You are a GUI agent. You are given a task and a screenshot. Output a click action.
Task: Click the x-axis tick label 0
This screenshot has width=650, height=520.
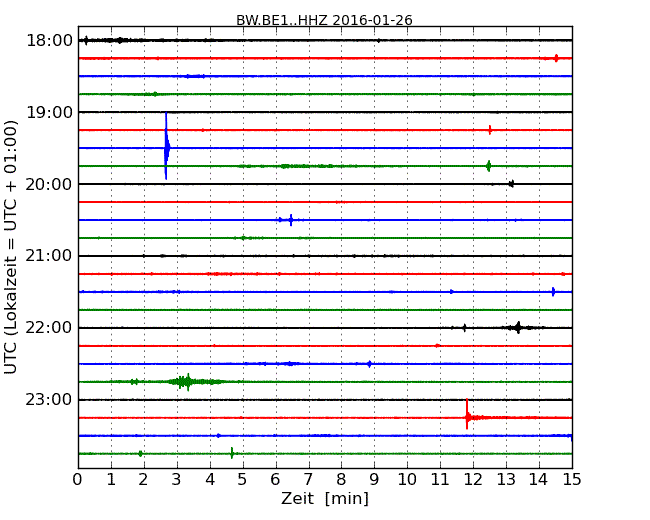click(78, 480)
